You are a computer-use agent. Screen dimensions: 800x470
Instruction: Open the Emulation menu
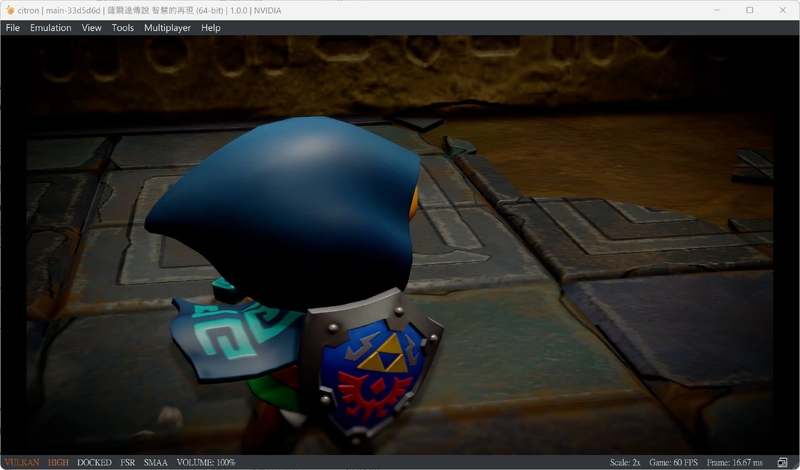51,28
